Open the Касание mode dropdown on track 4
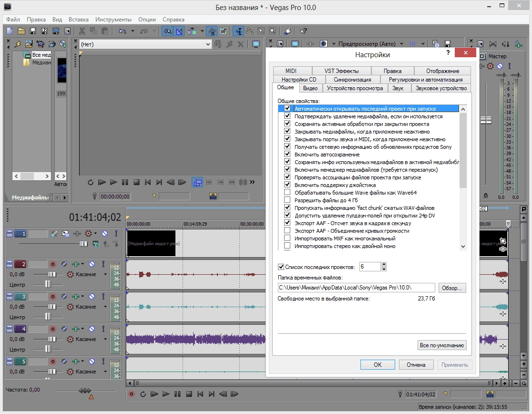The width and height of the screenshot is (532, 414). point(105,339)
